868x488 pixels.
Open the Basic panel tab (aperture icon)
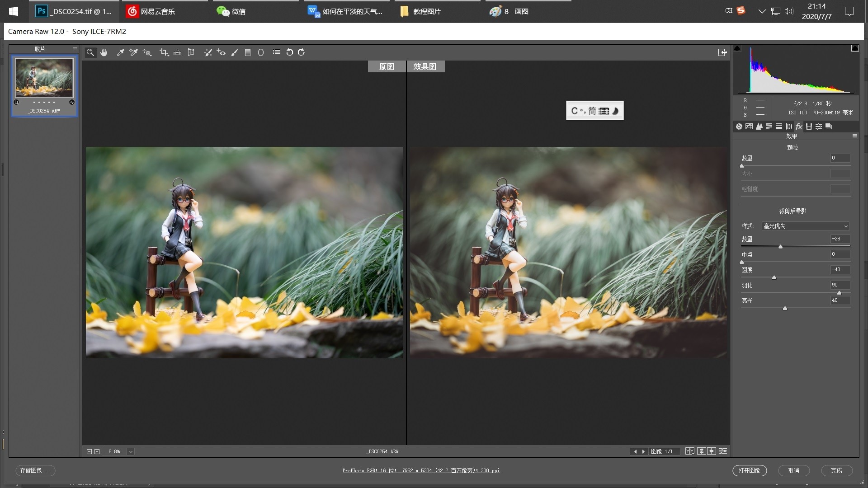[x=739, y=127]
